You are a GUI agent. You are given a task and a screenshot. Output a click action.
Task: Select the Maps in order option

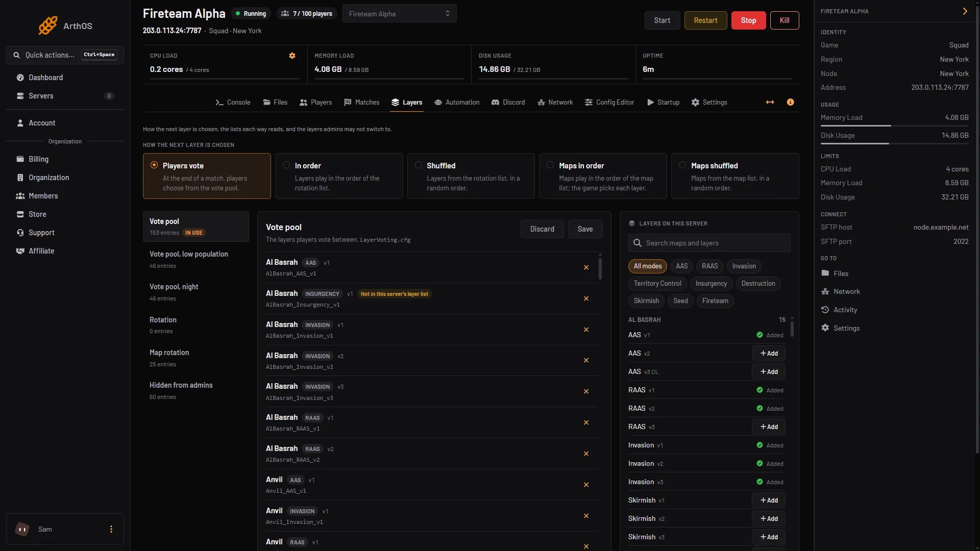[x=603, y=176]
